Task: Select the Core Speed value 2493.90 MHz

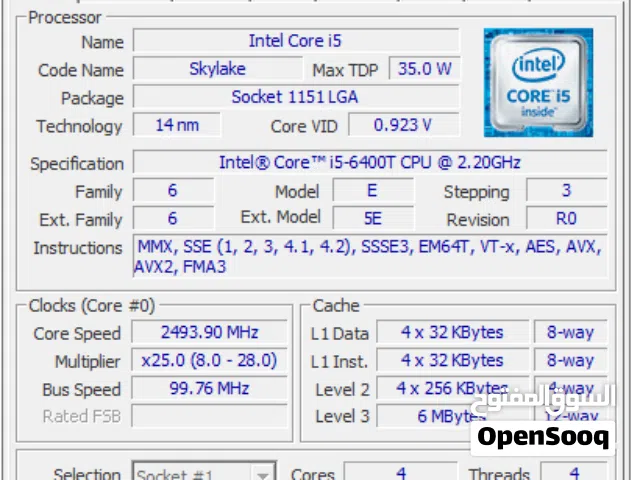Action: tap(209, 332)
